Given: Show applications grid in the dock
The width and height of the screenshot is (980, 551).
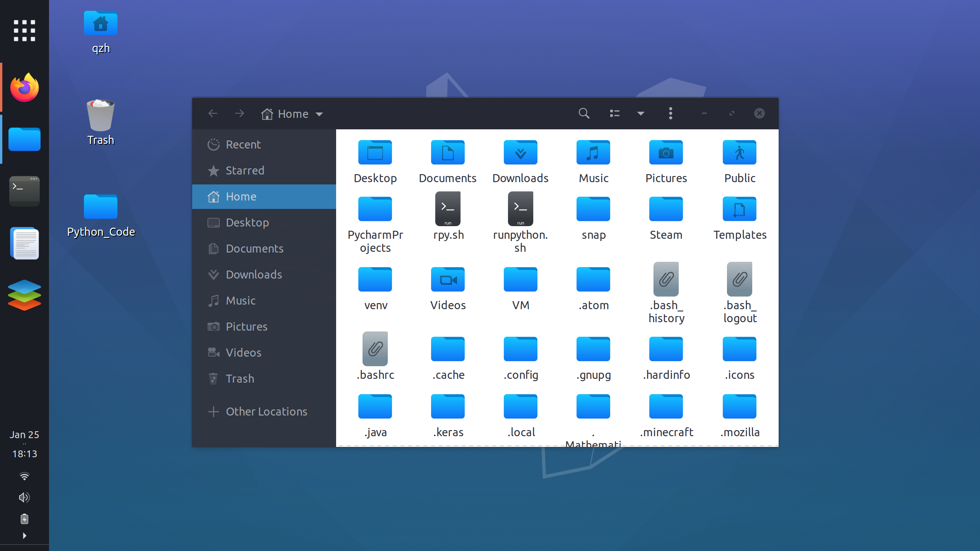Looking at the screenshot, I should pos(24,30).
